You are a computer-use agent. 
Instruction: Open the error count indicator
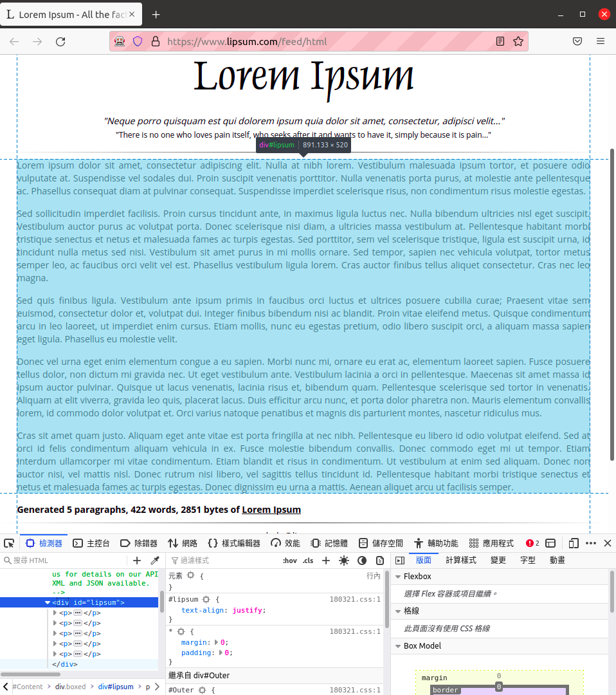(x=532, y=543)
